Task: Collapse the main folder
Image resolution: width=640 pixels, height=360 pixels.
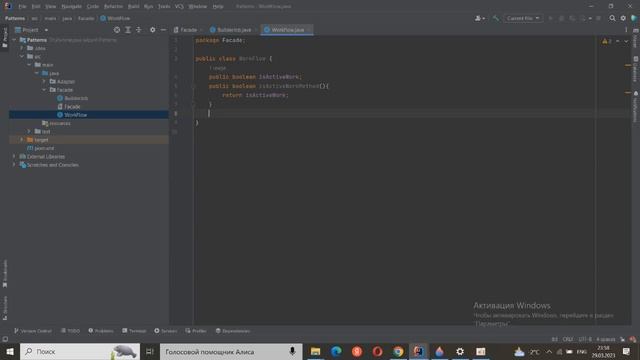Action: [29, 64]
